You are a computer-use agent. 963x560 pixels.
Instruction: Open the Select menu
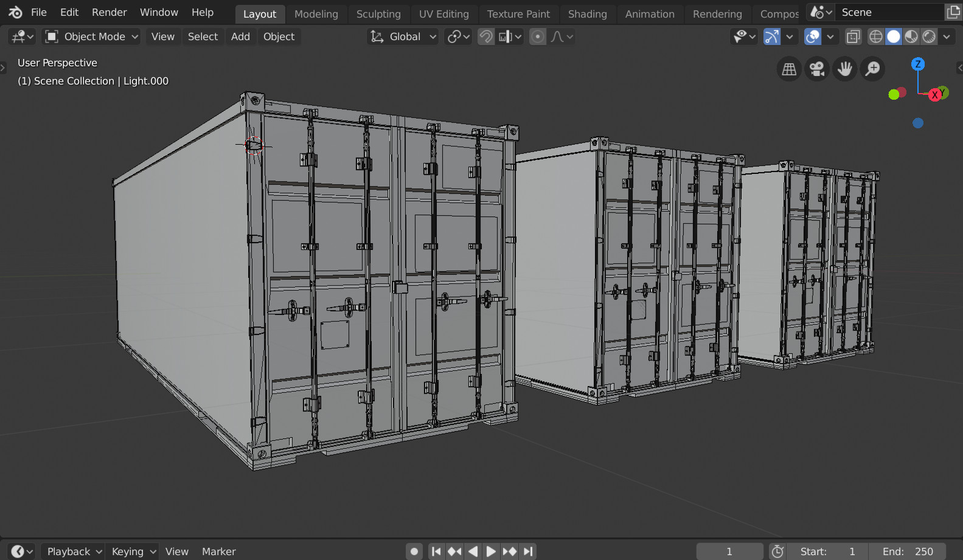[203, 36]
